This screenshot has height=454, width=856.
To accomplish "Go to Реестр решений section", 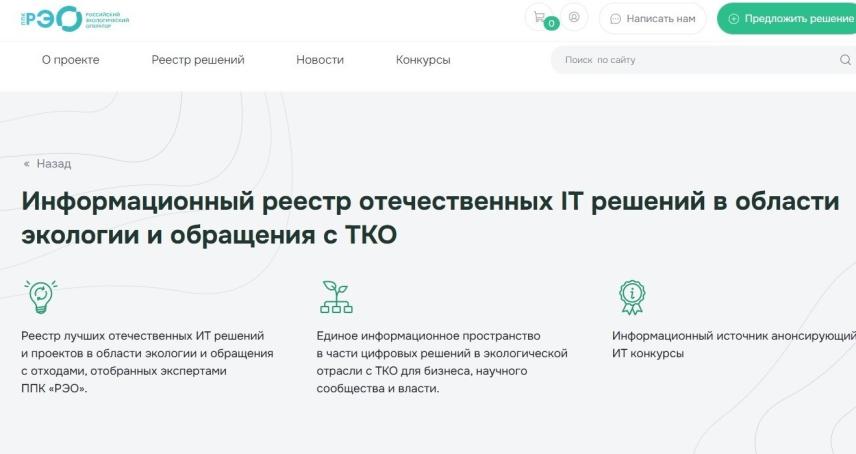I will tap(198, 60).
